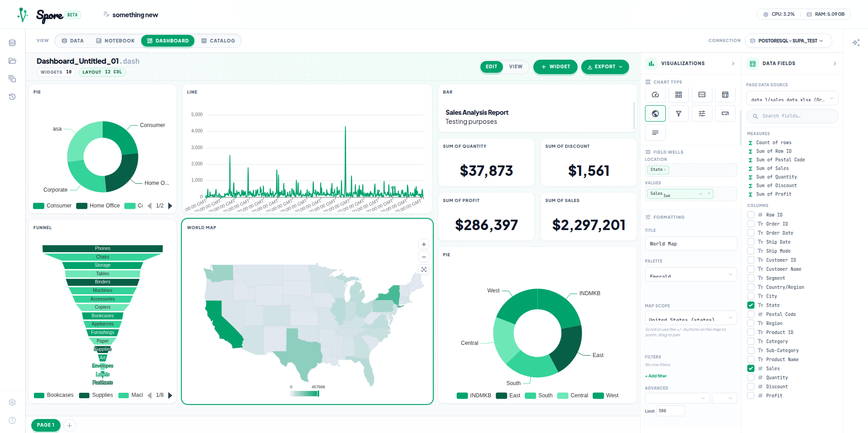This screenshot has width=868, height=433.
Task: Click the help question mark icon
Action: [x=12, y=420]
